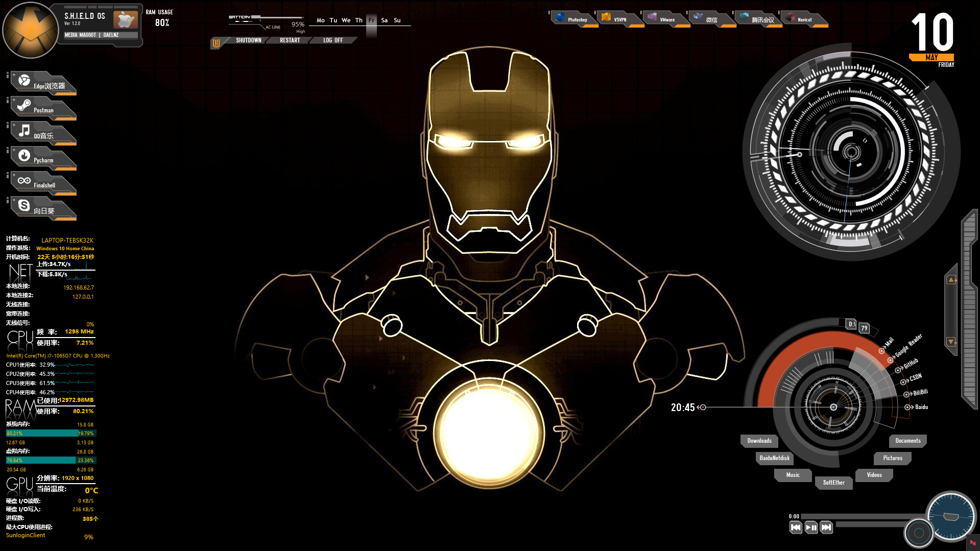This screenshot has height=551, width=980.
Task: Launch 腾讯会议 from the top dock
Action: coord(758,19)
